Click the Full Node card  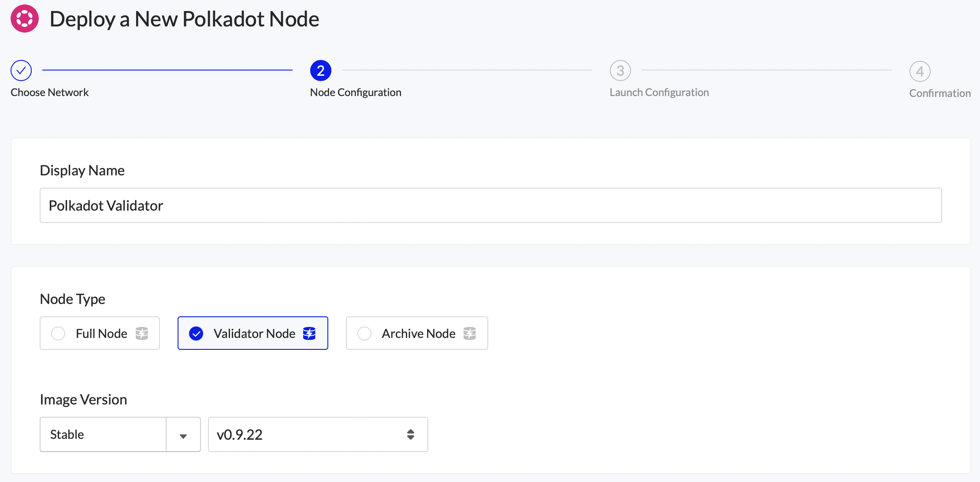pos(100,333)
